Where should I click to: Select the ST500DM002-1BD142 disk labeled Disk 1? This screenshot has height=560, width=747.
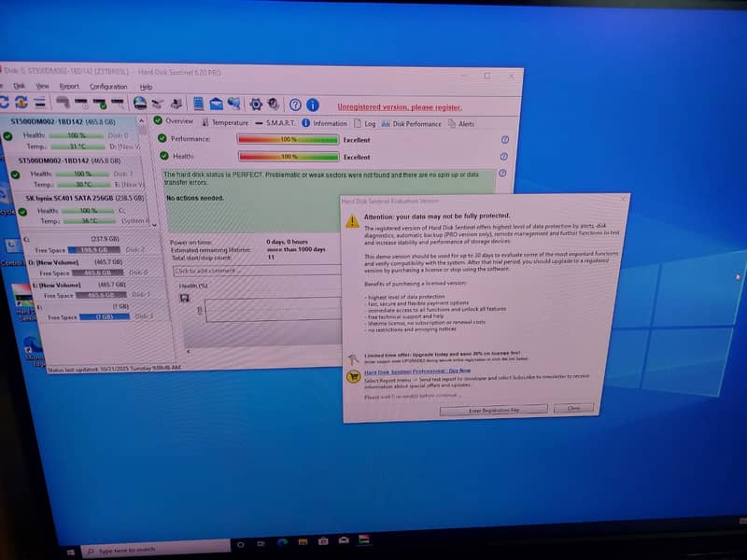tap(77, 173)
